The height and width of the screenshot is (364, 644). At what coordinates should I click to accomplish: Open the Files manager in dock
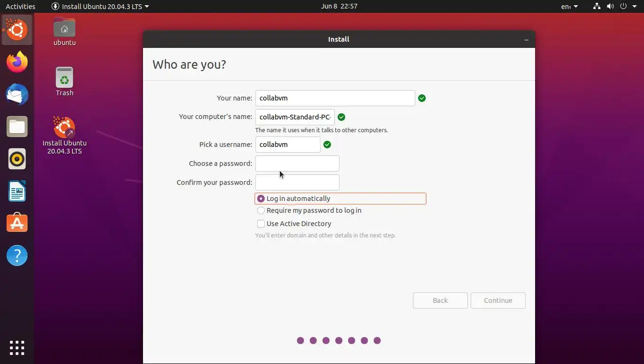(x=17, y=127)
